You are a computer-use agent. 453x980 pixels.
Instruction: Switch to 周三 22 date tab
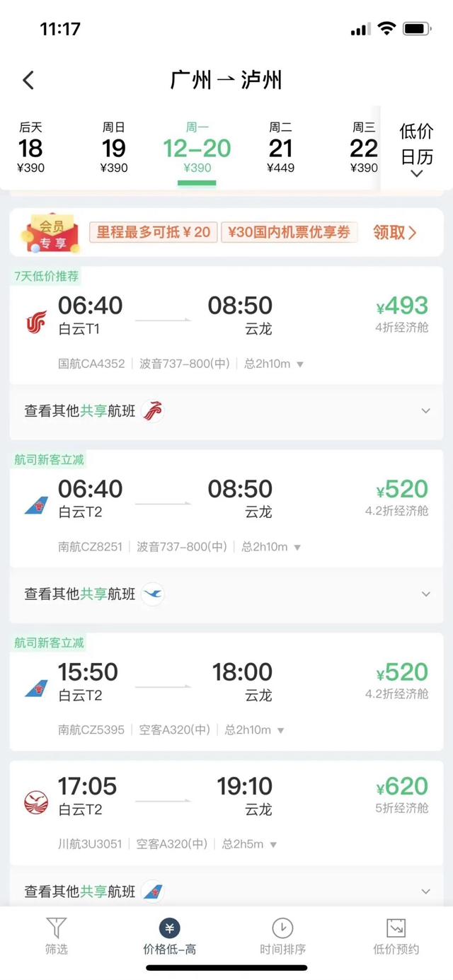[362, 147]
